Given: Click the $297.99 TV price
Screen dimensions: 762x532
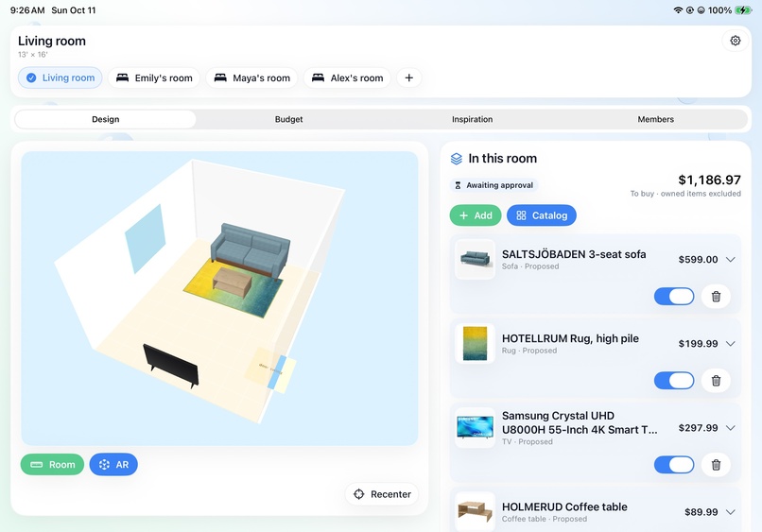Looking at the screenshot, I should tap(698, 427).
